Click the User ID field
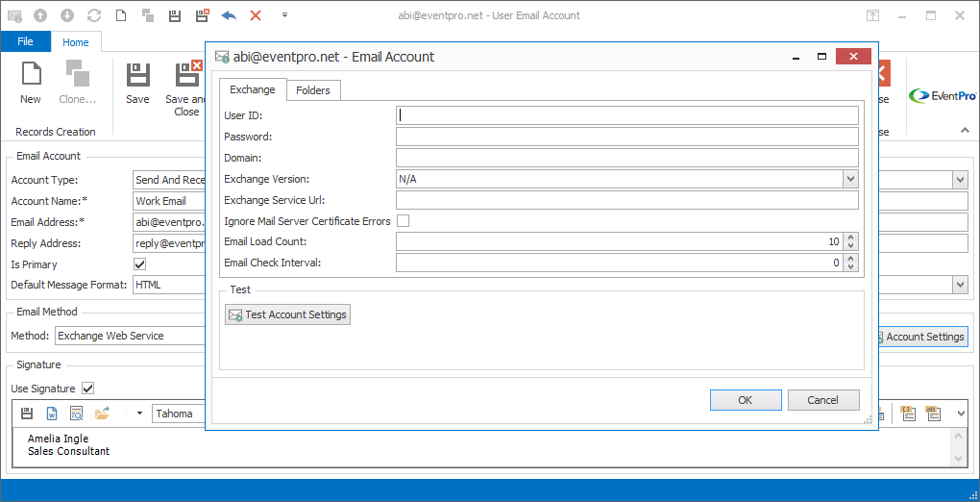Viewport: 980px width, 502px height. [x=626, y=115]
